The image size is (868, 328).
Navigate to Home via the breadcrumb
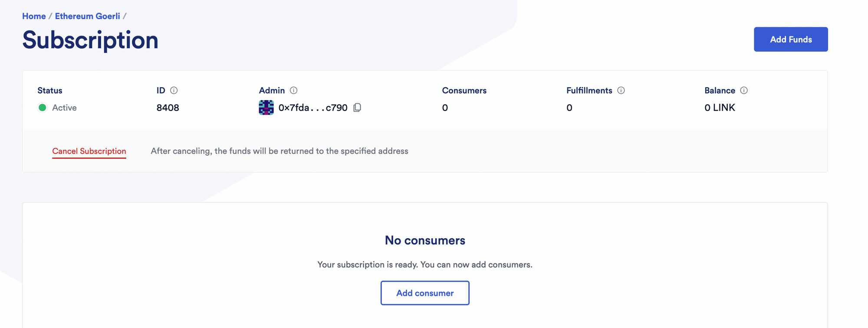(34, 16)
